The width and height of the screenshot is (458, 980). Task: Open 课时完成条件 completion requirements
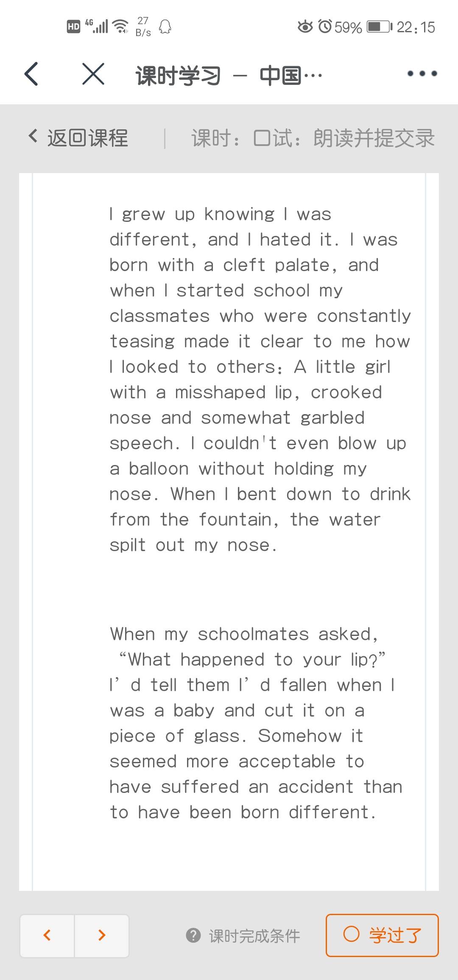254,935
